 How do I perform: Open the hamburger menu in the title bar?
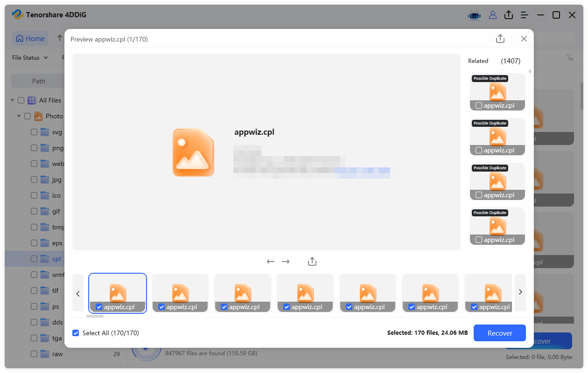pos(525,15)
